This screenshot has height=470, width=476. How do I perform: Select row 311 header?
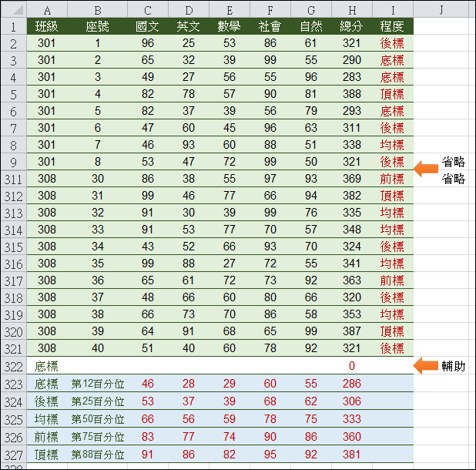14,179
